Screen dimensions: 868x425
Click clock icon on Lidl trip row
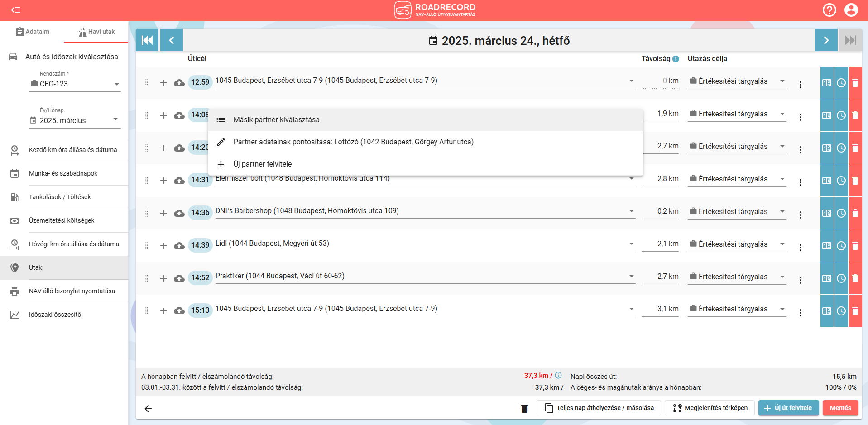(841, 246)
